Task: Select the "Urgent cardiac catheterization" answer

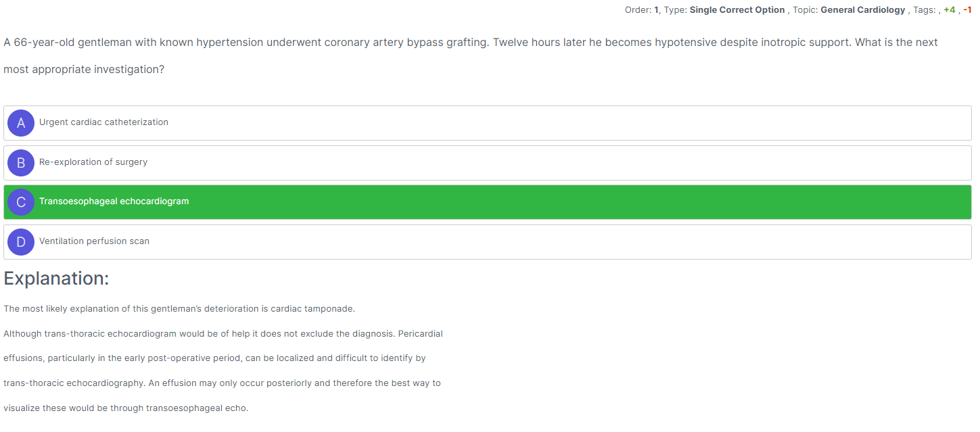Action: [103, 122]
